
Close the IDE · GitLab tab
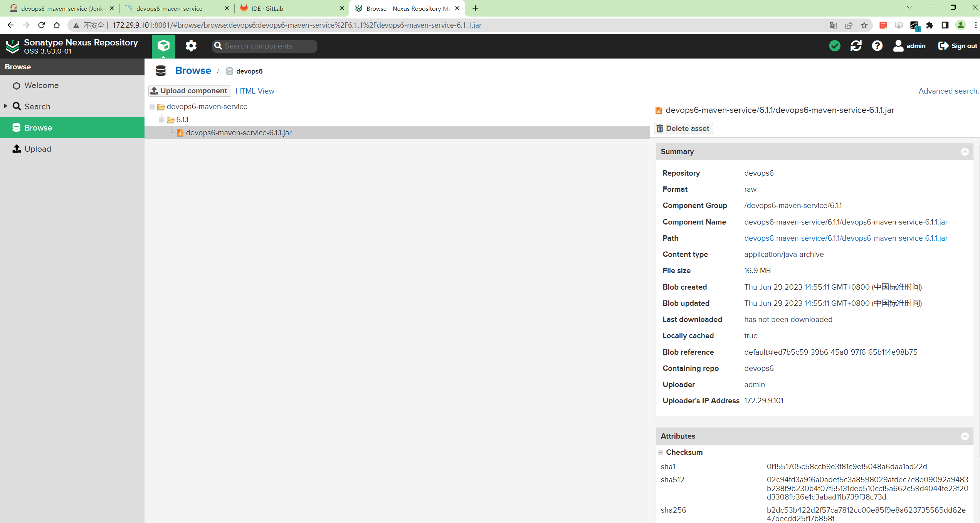pos(342,8)
